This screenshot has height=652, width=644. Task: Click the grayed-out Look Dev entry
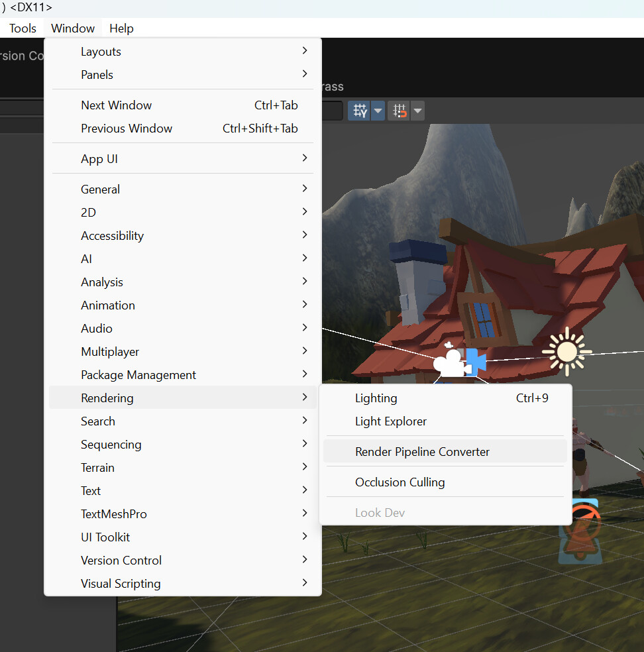[445, 513]
